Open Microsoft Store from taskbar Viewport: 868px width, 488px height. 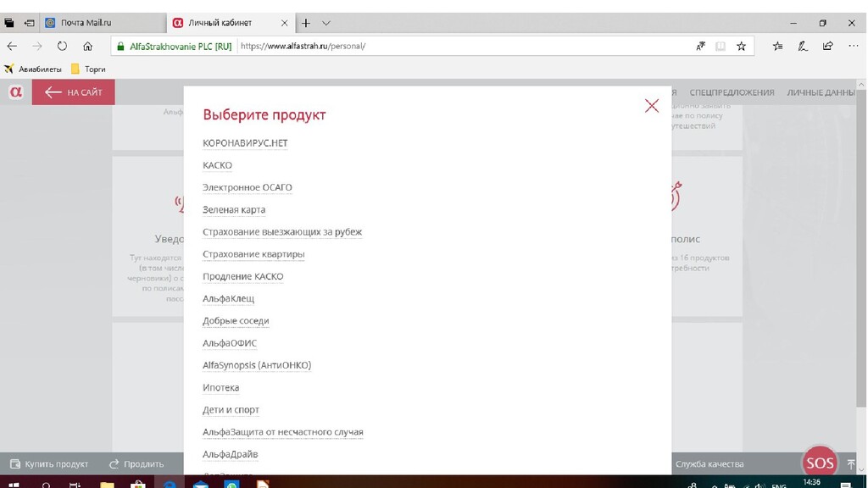point(138,485)
